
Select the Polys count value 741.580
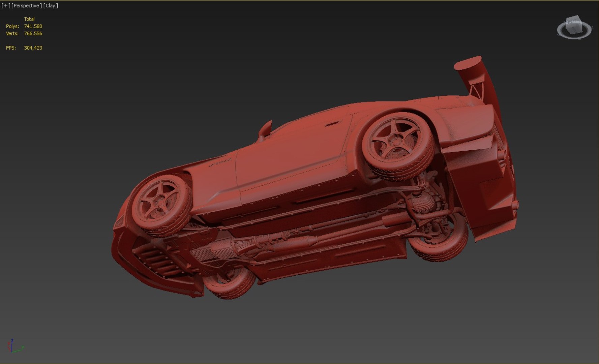pyautogui.click(x=33, y=26)
